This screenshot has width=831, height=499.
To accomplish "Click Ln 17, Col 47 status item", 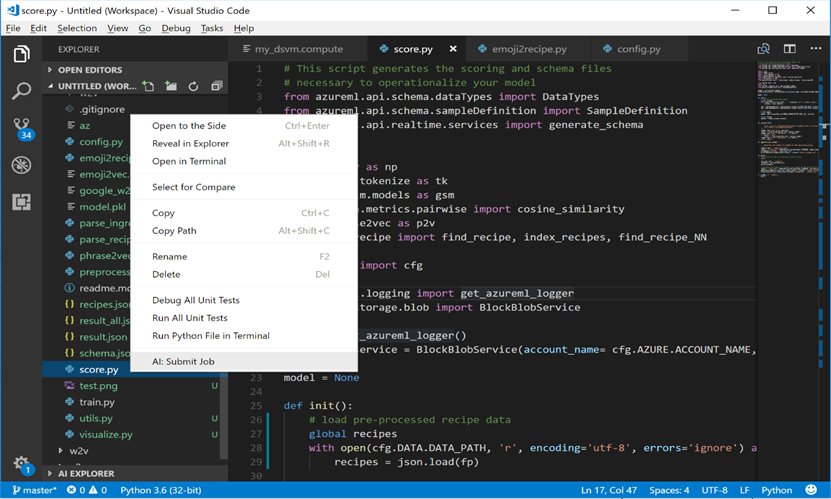I will click(609, 490).
